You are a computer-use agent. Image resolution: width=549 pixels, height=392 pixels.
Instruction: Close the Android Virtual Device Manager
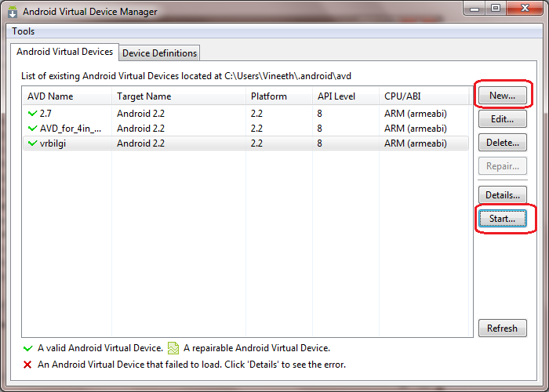click(525, 9)
